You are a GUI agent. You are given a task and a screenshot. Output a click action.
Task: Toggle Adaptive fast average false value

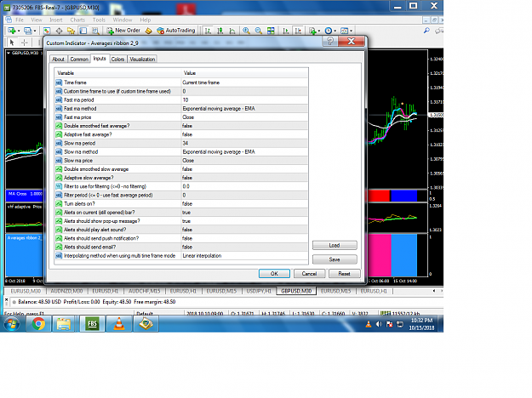244,134
